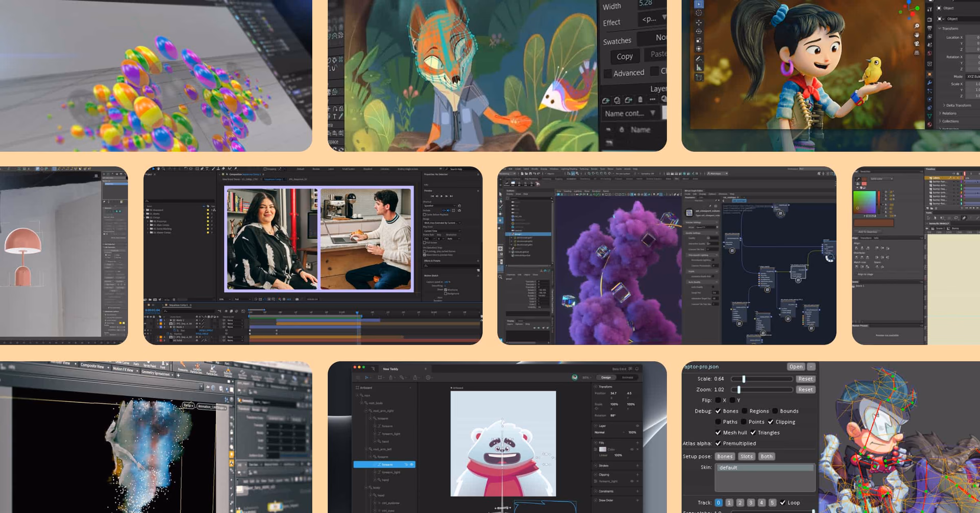
Task: Tick the Advanced checkbox
Action: pos(608,74)
